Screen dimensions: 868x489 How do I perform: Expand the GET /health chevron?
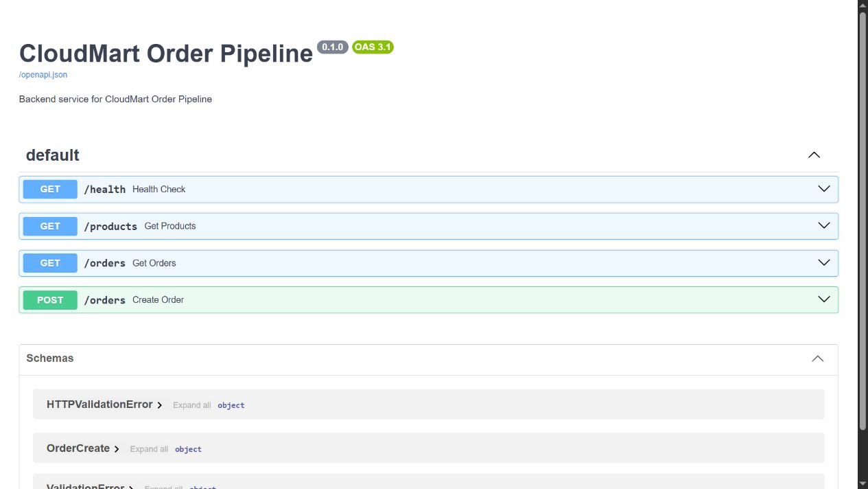tap(824, 189)
